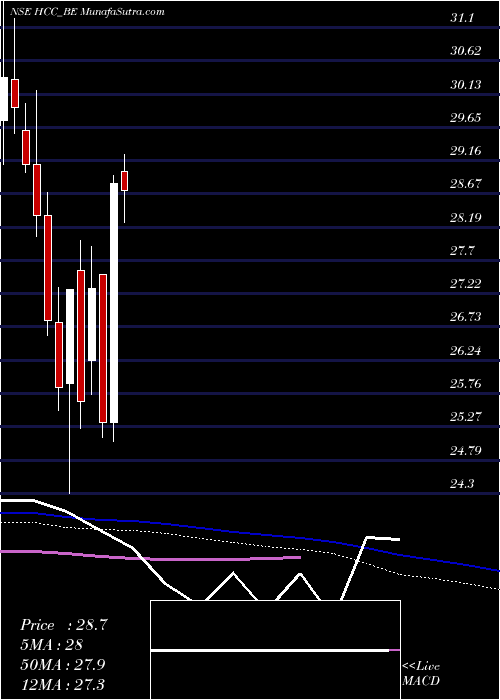Click the 12MA : 27.3 readout
500x700 pixels.
[62, 684]
